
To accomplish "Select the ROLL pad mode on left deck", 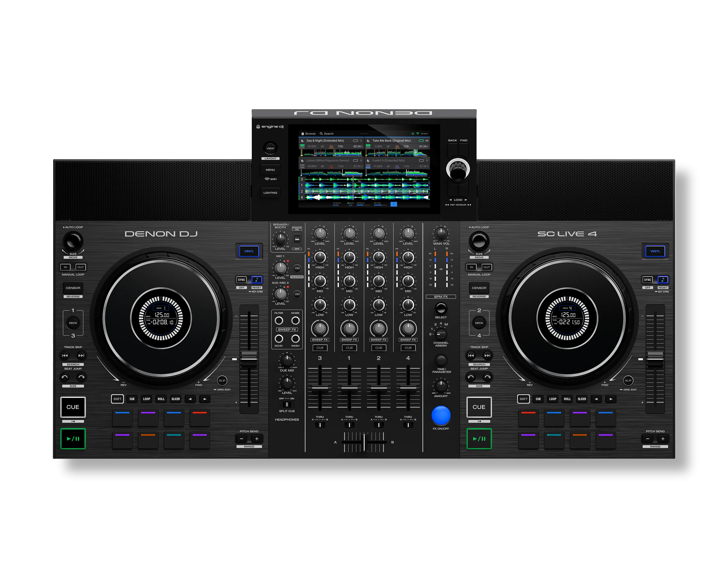I will [x=161, y=399].
